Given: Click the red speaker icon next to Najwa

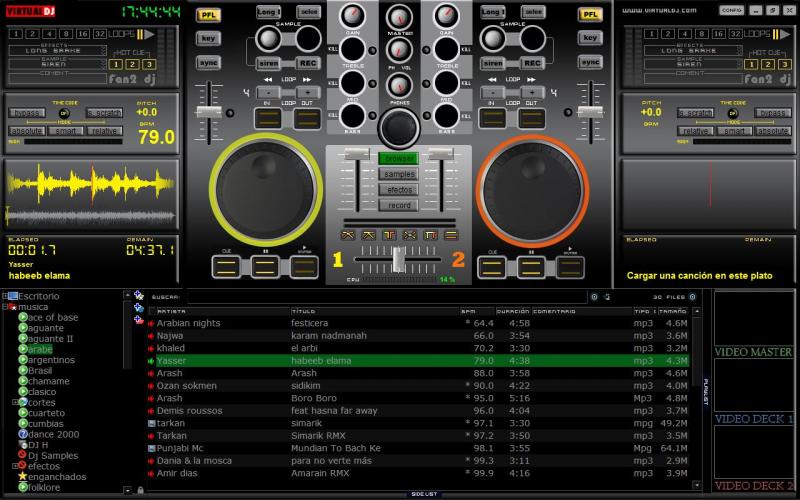Looking at the screenshot, I should 152,336.
